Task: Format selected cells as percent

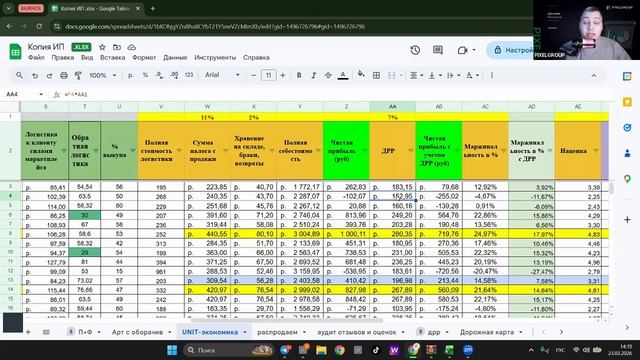Action: [145, 75]
